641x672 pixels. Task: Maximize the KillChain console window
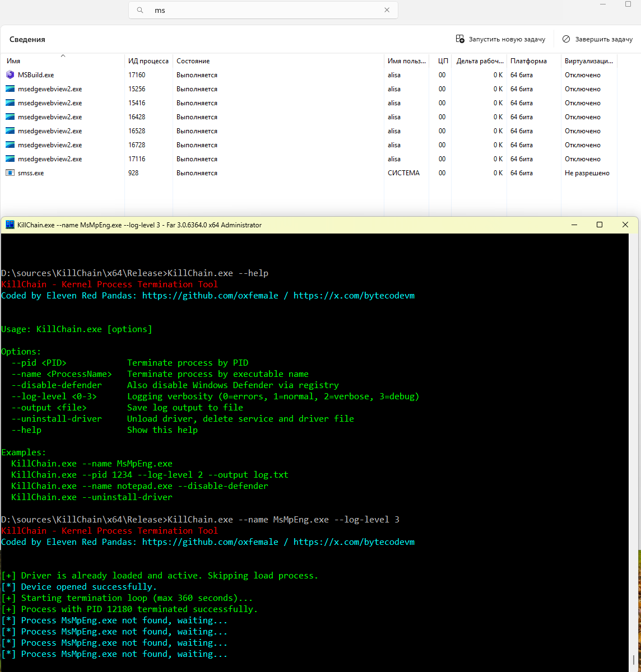pyautogui.click(x=600, y=225)
